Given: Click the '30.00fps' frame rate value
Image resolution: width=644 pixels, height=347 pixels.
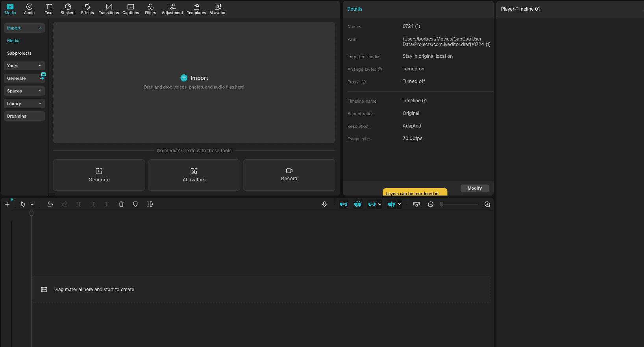Looking at the screenshot, I should pos(413,138).
